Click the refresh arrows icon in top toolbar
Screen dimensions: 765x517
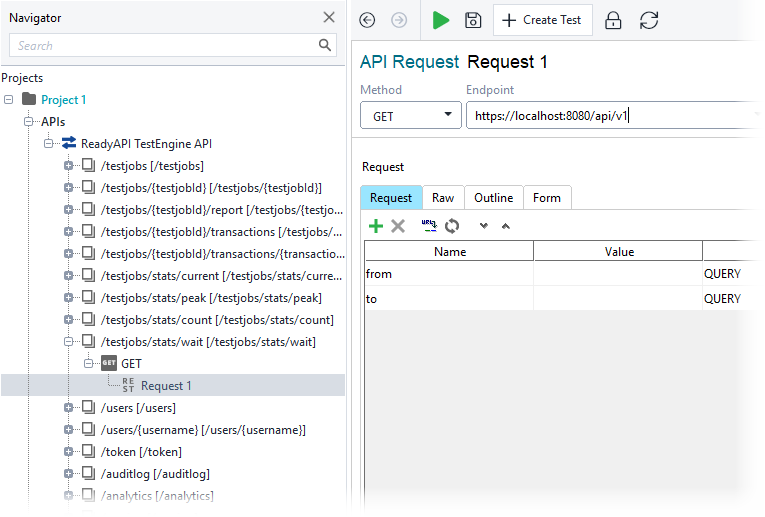[649, 20]
